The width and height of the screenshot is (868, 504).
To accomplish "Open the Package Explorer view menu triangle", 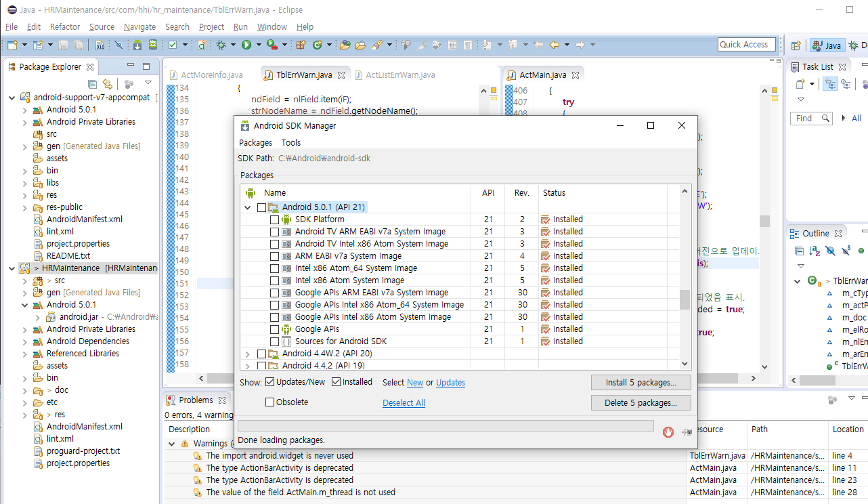I will pyautogui.click(x=148, y=83).
